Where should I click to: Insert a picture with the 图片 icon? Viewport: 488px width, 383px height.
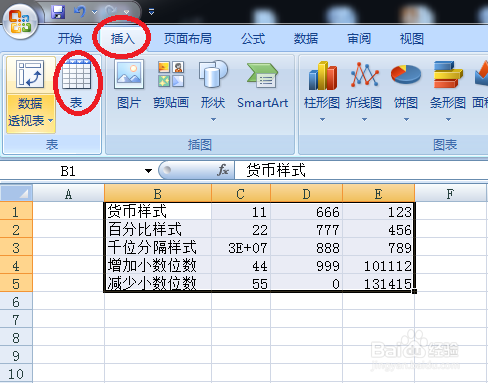click(129, 83)
